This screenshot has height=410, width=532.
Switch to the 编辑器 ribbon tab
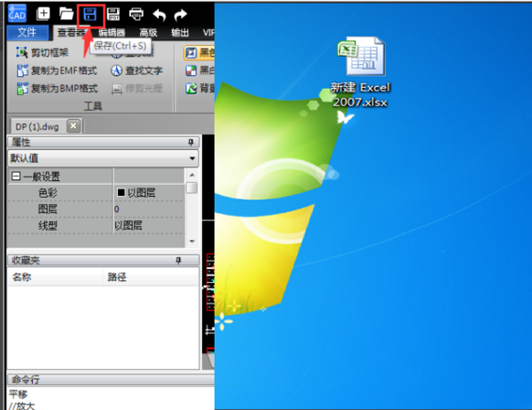(112, 33)
